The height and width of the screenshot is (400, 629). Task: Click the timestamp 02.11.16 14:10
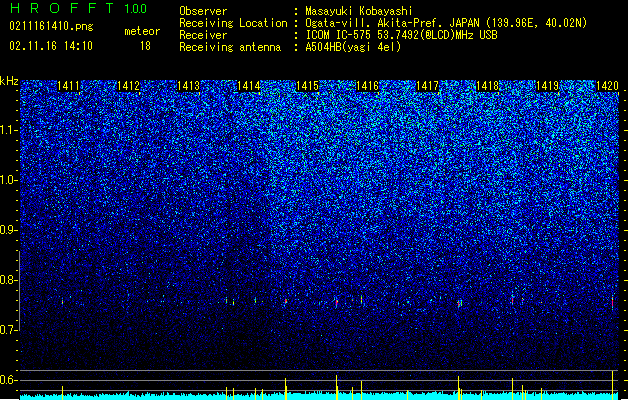[x=51, y=46]
